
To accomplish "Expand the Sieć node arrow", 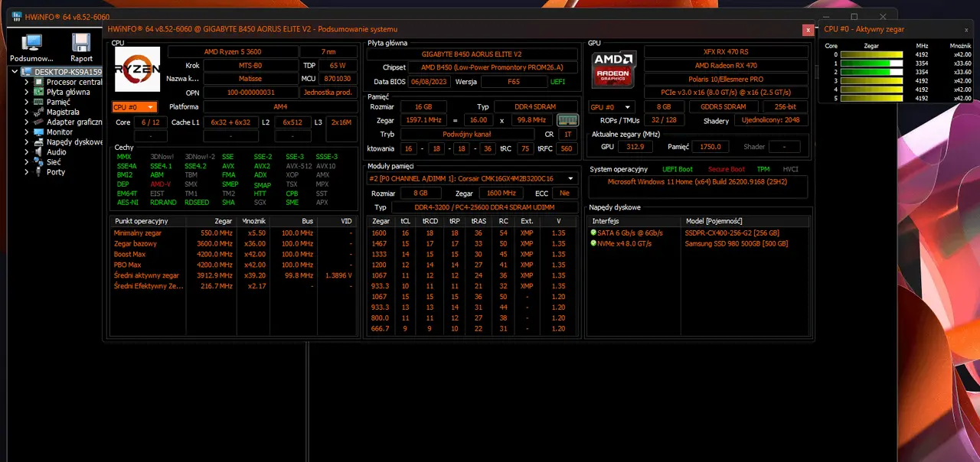I will [x=27, y=161].
